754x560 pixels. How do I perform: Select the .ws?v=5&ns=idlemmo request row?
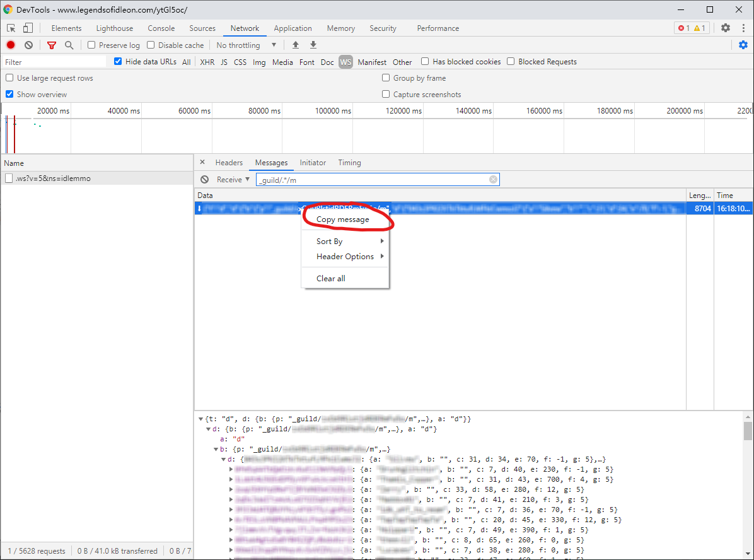tap(96, 178)
